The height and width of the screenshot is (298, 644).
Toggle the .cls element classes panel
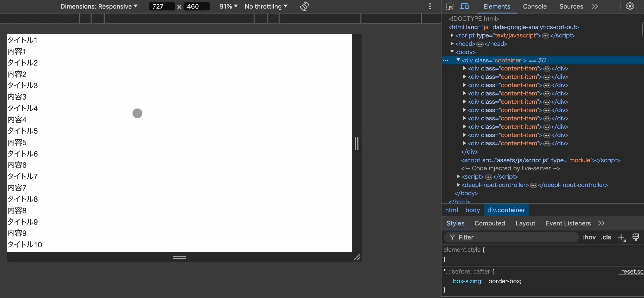click(606, 237)
